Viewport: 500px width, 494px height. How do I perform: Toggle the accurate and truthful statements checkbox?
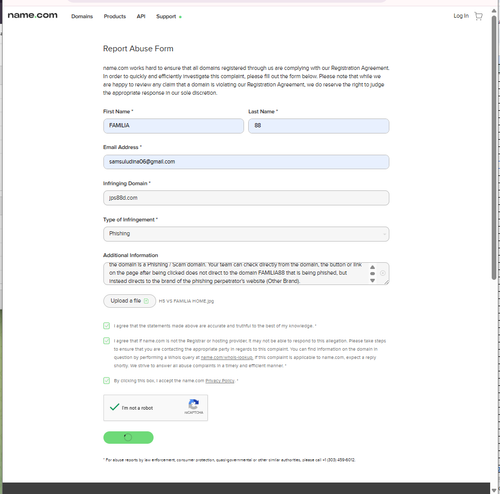(x=106, y=326)
